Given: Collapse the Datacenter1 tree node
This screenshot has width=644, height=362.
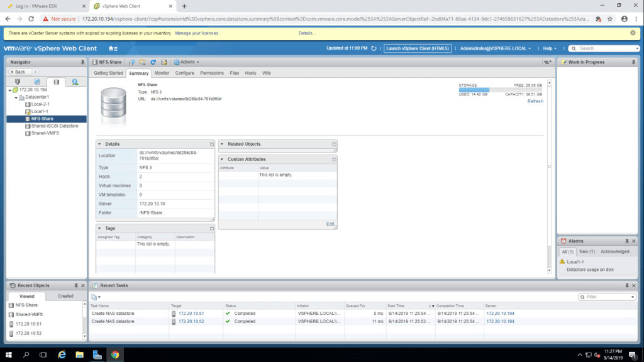Looking at the screenshot, I should point(15,97).
